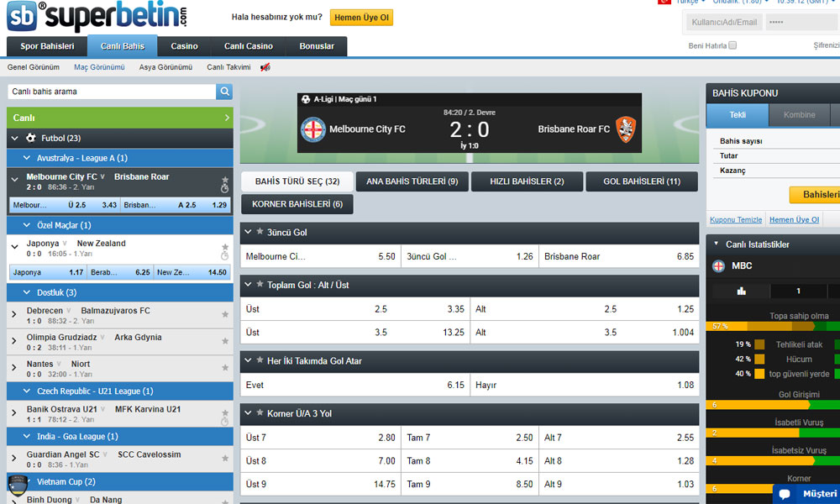Screen dimensions: 840x504
Task: Star the Melbourne City FC match
Action: [x=225, y=180]
